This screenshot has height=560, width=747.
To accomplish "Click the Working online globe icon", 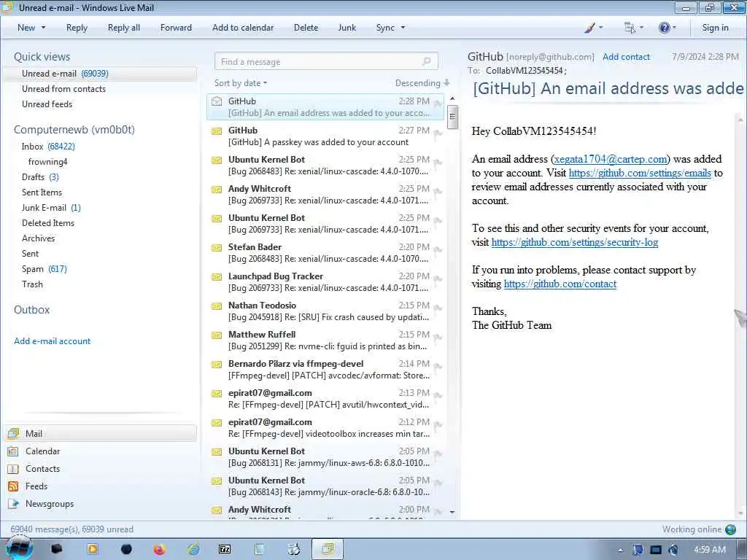I will [730, 529].
